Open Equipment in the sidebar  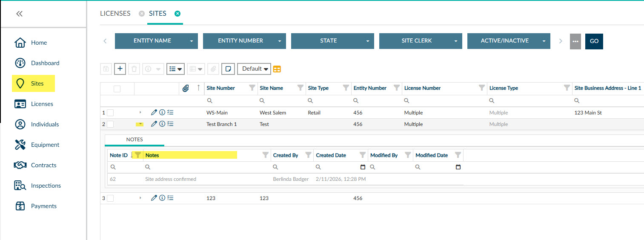37,145
